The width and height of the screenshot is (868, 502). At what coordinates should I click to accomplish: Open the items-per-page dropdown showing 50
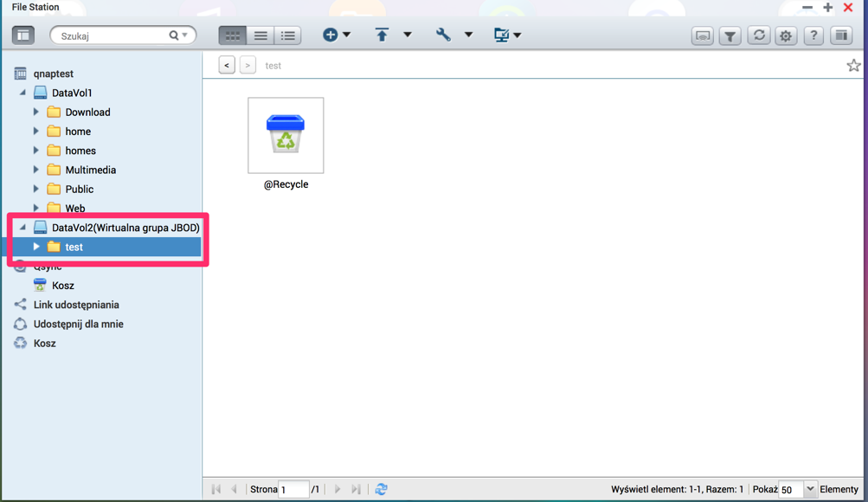(x=810, y=489)
